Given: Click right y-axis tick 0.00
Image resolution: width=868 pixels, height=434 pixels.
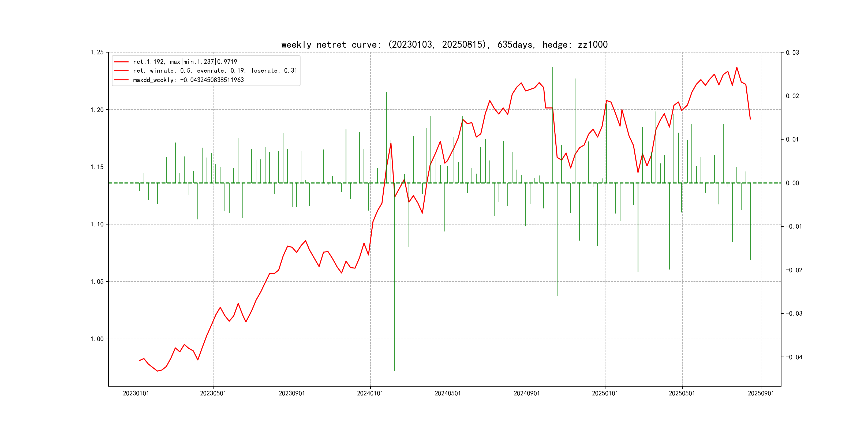Looking at the screenshot, I should 792,183.
